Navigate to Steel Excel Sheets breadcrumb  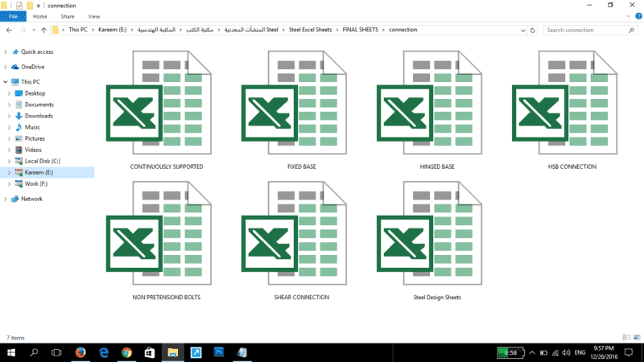tap(310, 30)
